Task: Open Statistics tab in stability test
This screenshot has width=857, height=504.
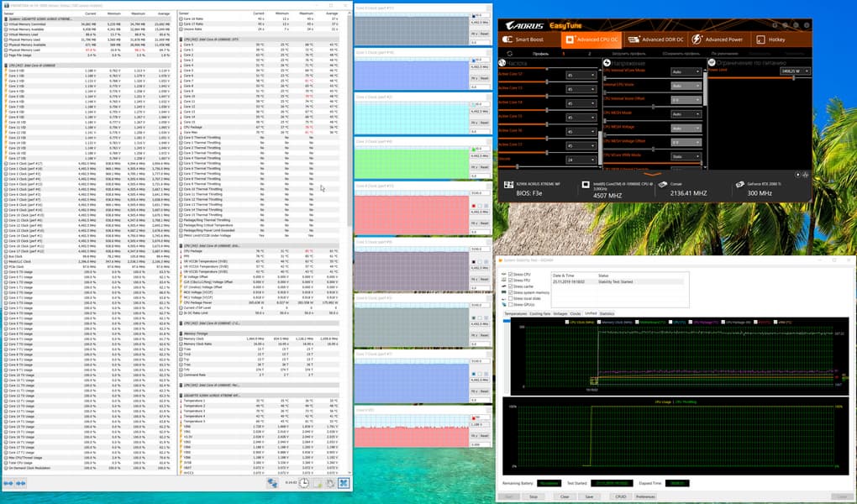Action: pyautogui.click(x=607, y=314)
